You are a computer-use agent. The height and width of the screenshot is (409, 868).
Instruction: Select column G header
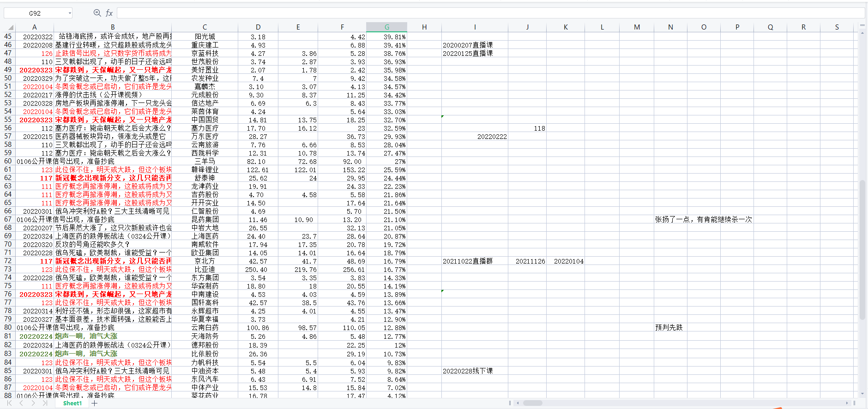click(386, 27)
